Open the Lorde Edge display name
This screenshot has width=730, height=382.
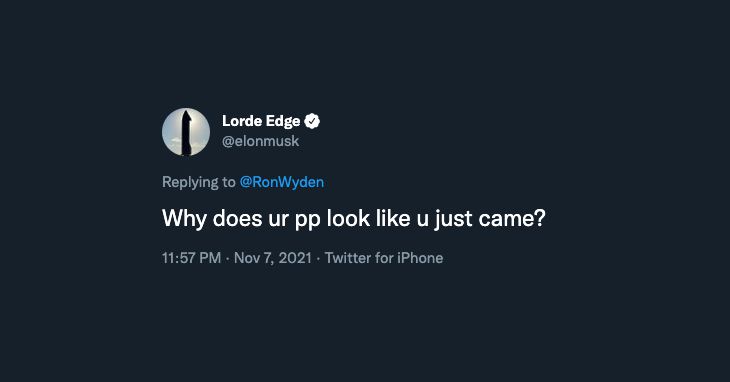[x=261, y=121]
